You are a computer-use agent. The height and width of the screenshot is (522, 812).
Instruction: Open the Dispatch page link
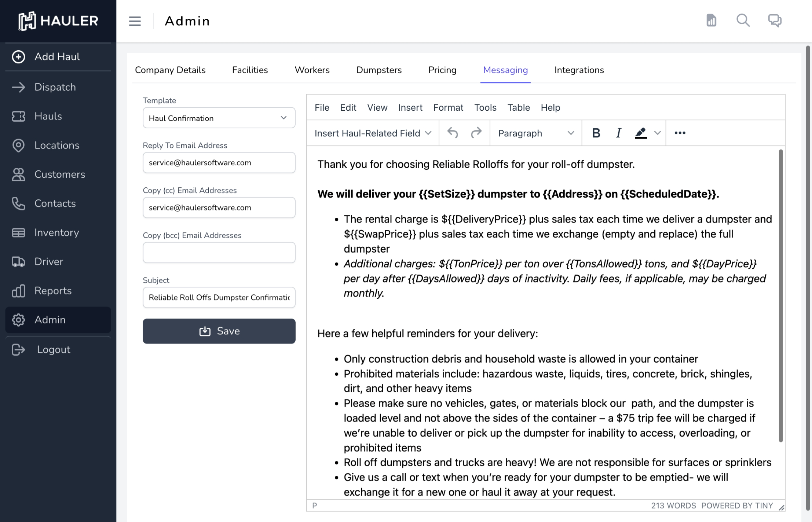point(58,87)
